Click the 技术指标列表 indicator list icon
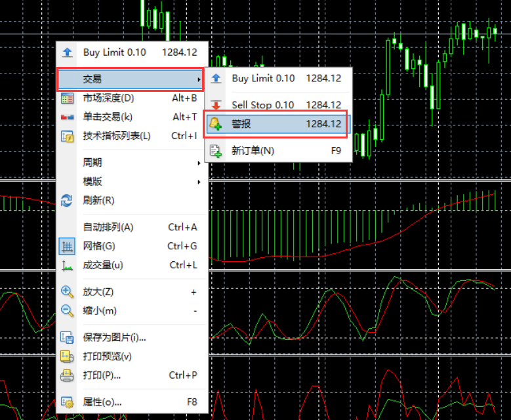The height and width of the screenshot is (420, 511). [x=67, y=136]
